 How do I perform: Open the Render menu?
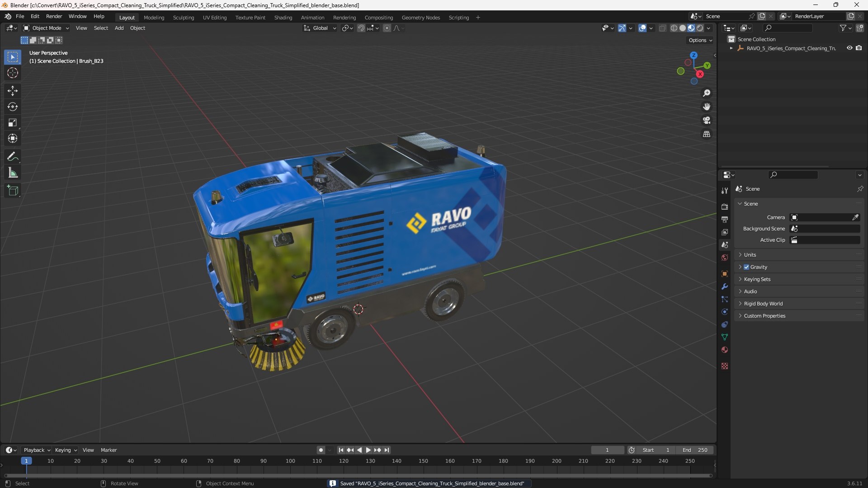coord(54,16)
